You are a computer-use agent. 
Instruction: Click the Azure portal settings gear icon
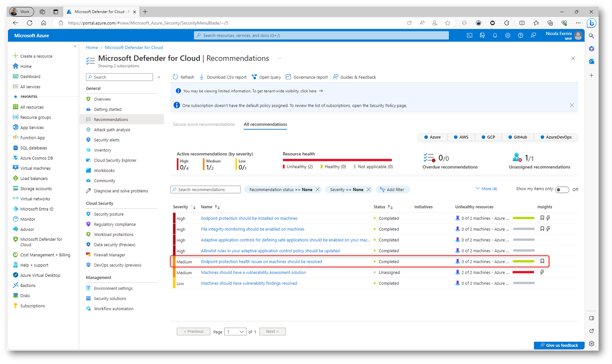click(x=508, y=36)
